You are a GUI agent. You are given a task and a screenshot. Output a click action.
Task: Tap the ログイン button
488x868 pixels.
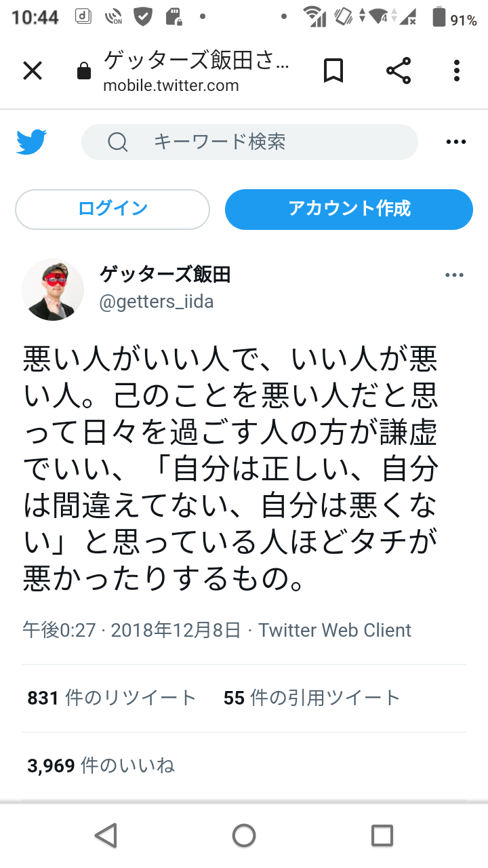(113, 209)
